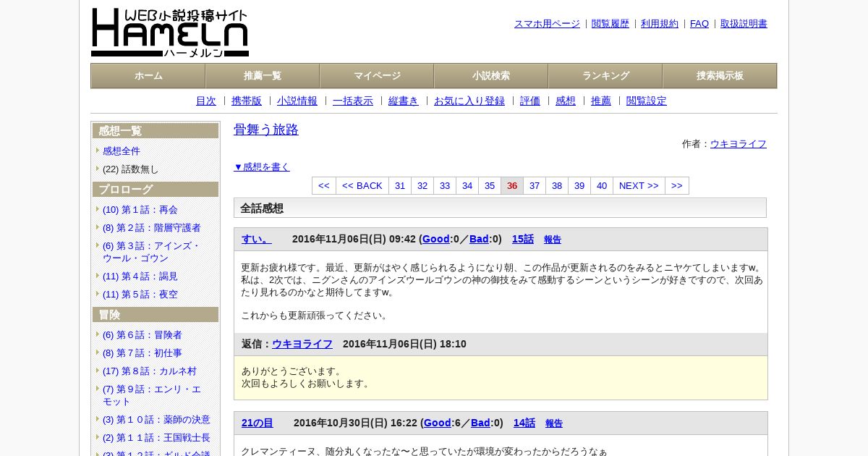The width and height of the screenshot is (868, 456).
Task: Open author ウキヨライフ profile link
Action: click(739, 143)
